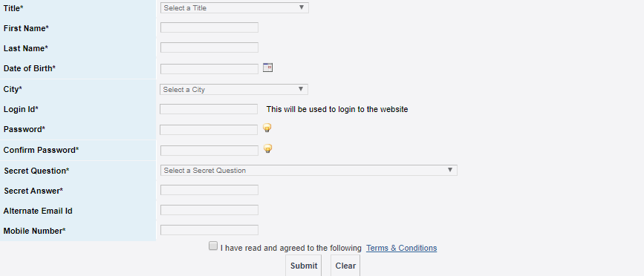The image size is (644, 276).
Task: Select the Date of Birth text box
Action: 209,69
